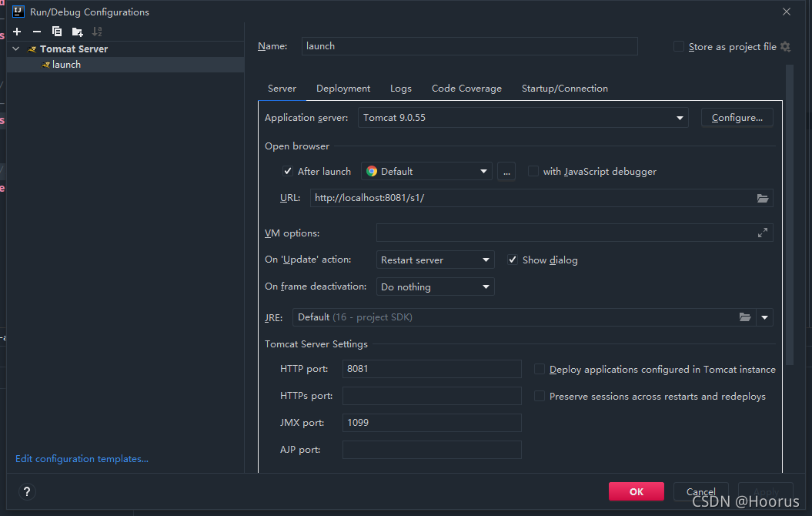Viewport: 812px width, 516px height.
Task: Switch to the Server tab
Action: tap(282, 89)
